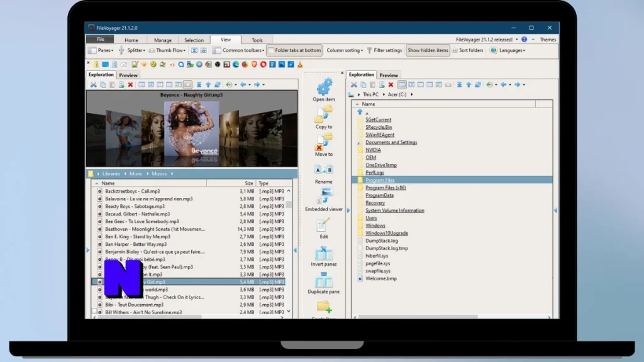Click 'Acer (C:)' in right pane breadcrumb

click(x=397, y=94)
